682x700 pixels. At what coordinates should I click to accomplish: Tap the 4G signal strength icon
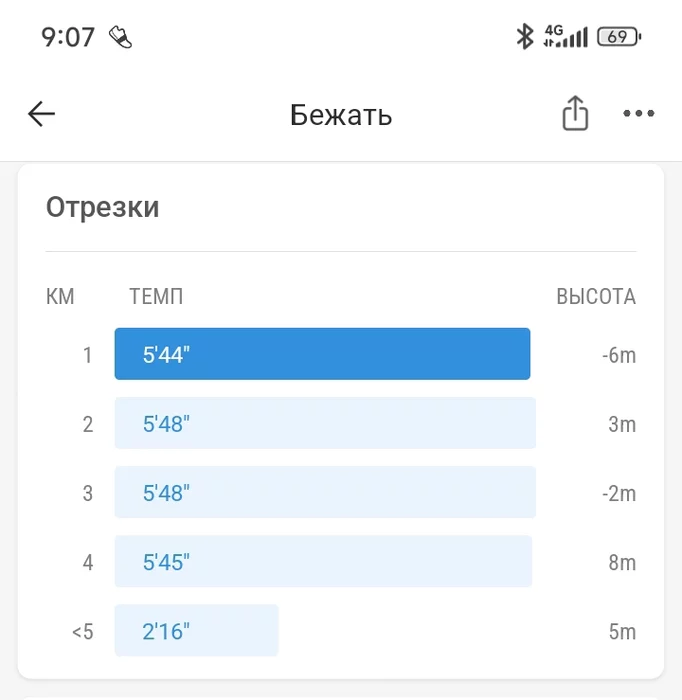click(x=565, y=37)
